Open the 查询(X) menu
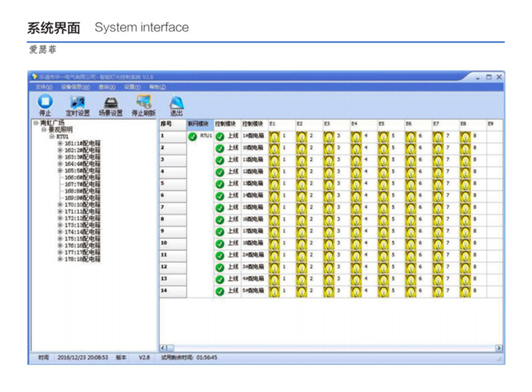Image resolution: width=532 pixels, height=392 pixels. pos(107,87)
